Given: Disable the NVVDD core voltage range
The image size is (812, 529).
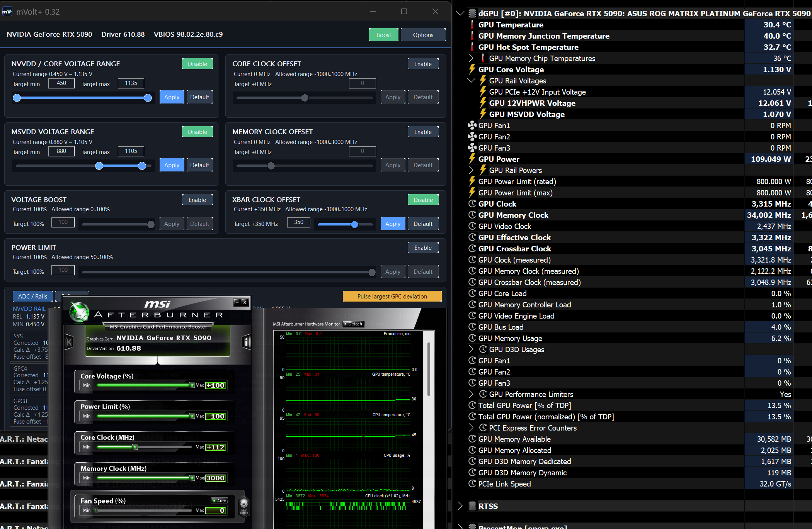Looking at the screenshot, I should (x=197, y=64).
